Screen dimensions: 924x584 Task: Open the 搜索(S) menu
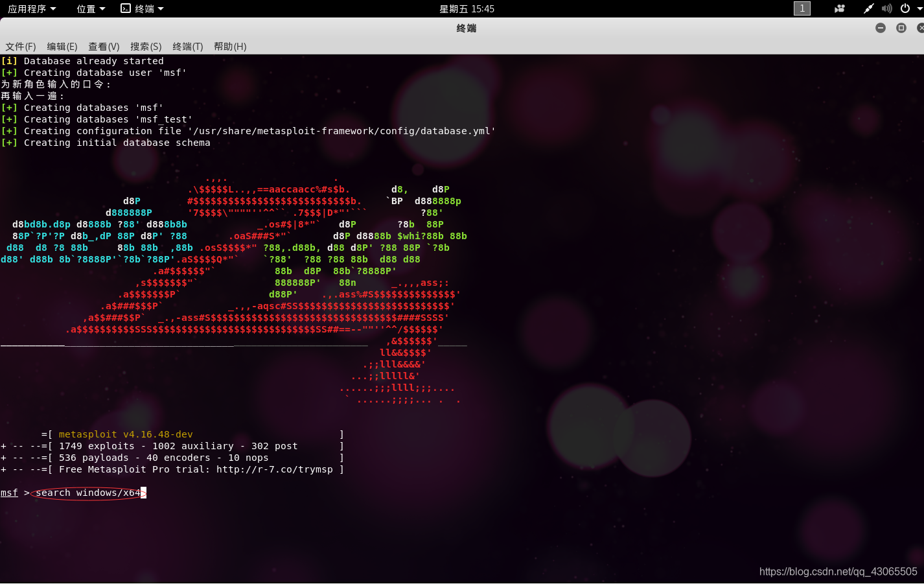point(146,47)
